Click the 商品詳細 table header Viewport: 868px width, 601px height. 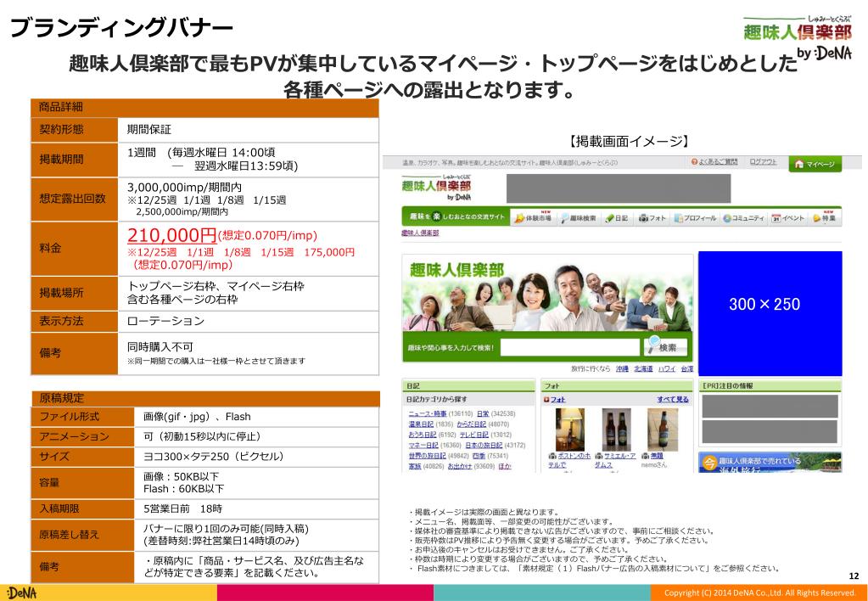pyautogui.click(x=204, y=108)
